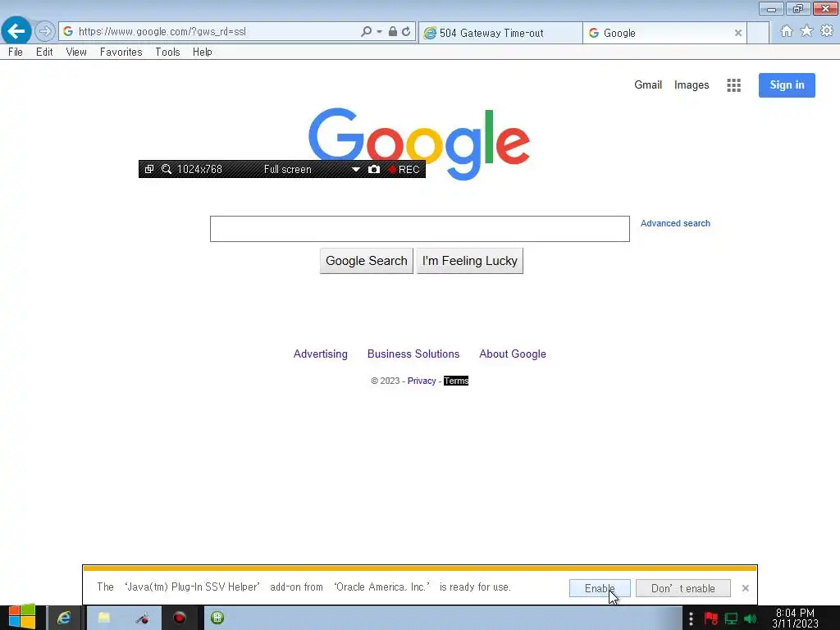Open the Edit menu
Screen dimensions: 840x630
(44, 52)
